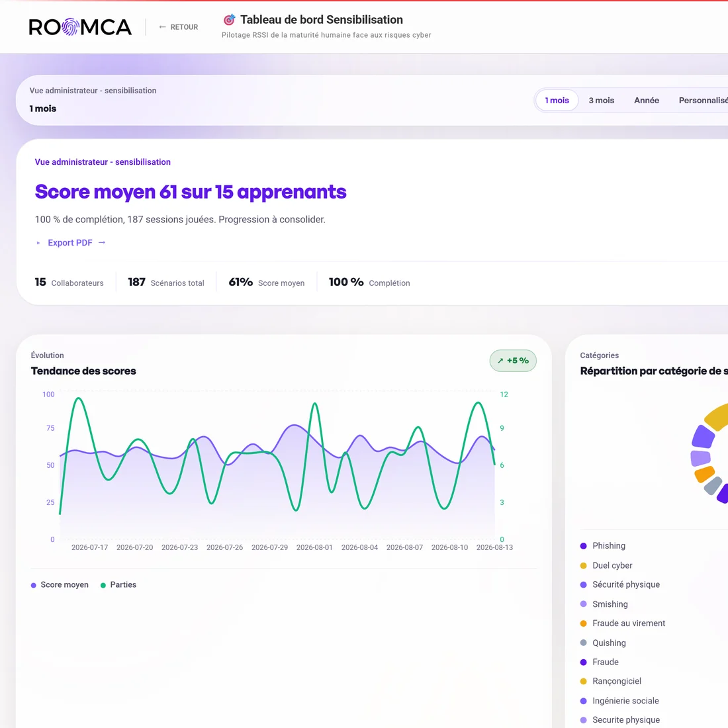Click the Rançongiciel legend entry
The height and width of the screenshot is (728, 728).
[611, 681]
